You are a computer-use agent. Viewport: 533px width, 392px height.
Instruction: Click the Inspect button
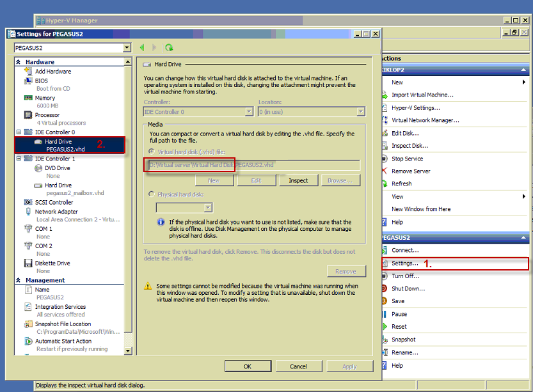tap(298, 180)
